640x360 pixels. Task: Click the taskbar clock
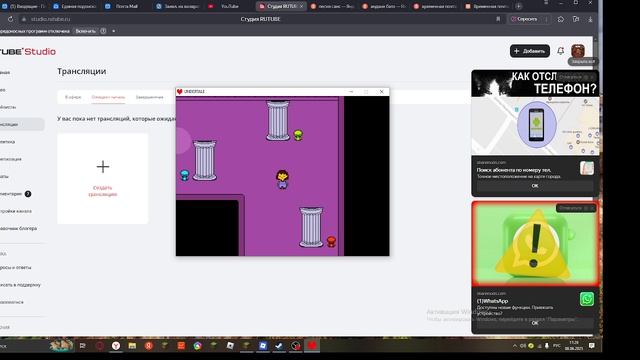point(574,346)
